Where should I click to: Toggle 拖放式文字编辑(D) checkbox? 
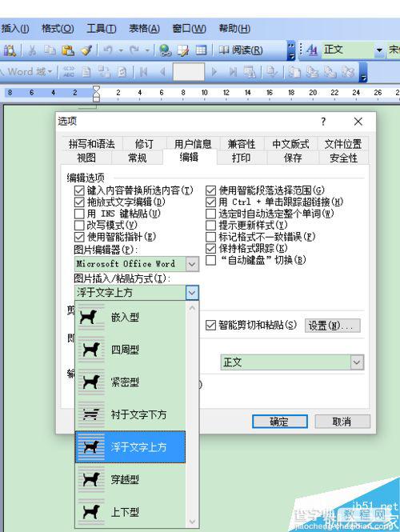(x=79, y=202)
